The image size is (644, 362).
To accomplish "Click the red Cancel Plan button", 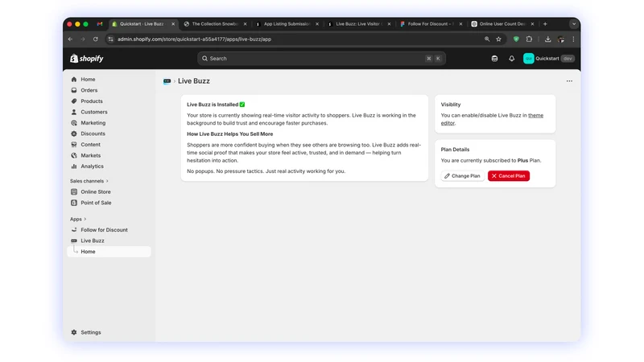I will tap(509, 175).
